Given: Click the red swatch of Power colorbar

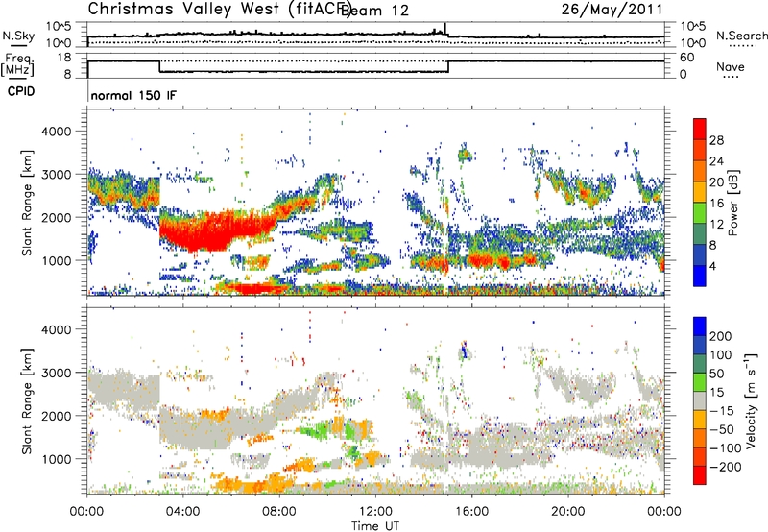Looking at the screenshot, I should click(x=700, y=129).
